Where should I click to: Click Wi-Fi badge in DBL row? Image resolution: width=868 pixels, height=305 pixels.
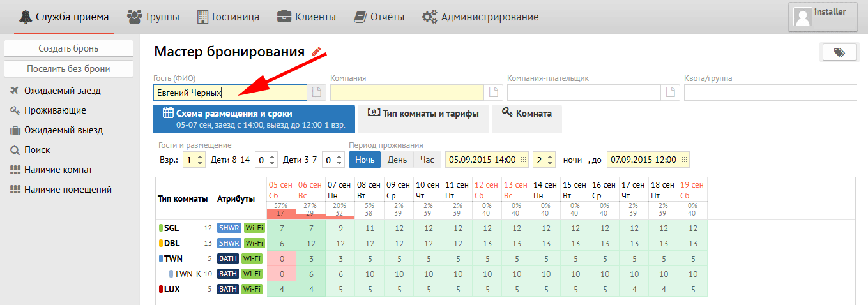pos(254,243)
